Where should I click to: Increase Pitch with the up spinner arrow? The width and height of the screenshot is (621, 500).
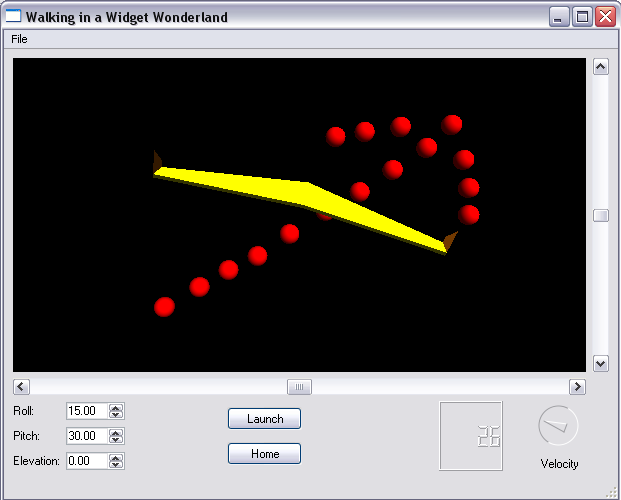click(116, 433)
